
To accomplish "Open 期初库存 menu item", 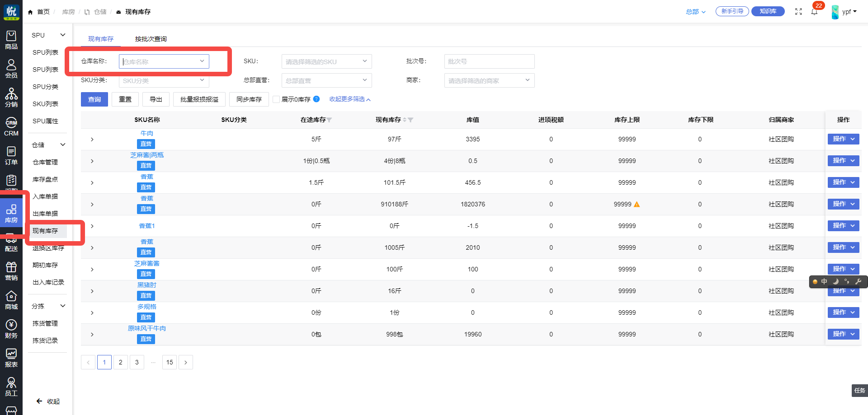I will pos(45,265).
